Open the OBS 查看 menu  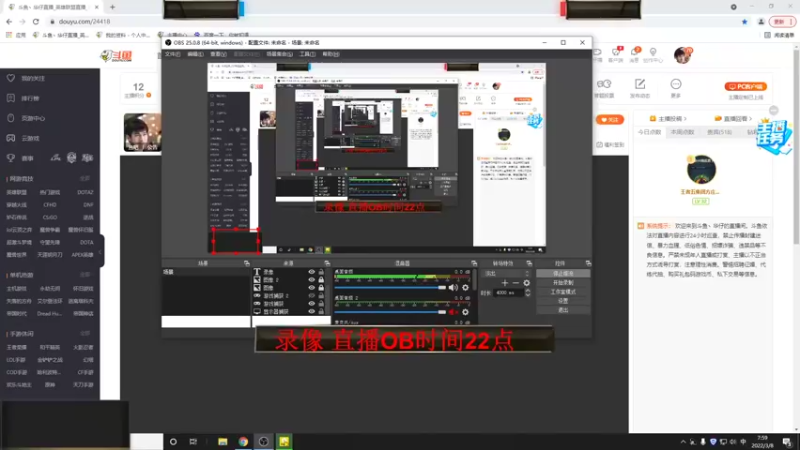(218, 54)
